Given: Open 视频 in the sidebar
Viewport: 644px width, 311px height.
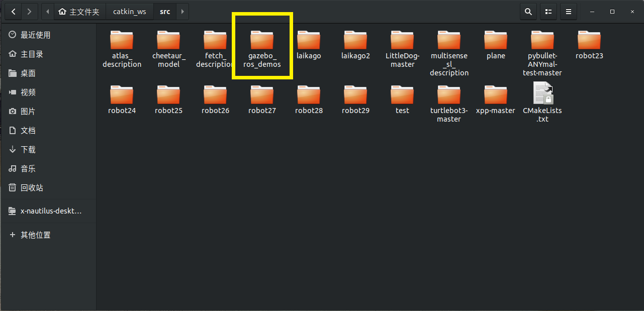Looking at the screenshot, I should click(48, 92).
